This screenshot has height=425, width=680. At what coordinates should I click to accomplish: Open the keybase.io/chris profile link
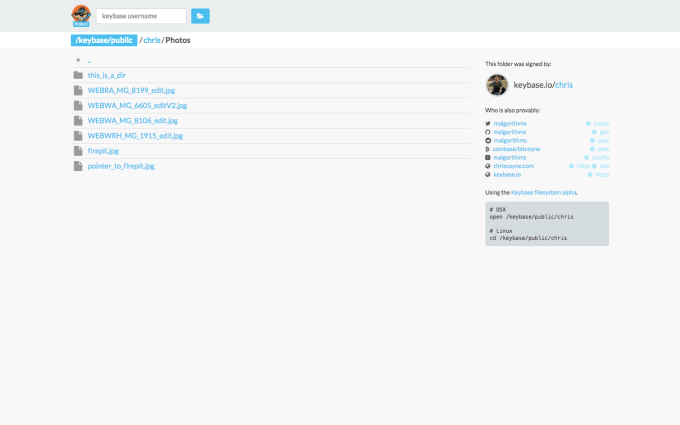(x=543, y=85)
